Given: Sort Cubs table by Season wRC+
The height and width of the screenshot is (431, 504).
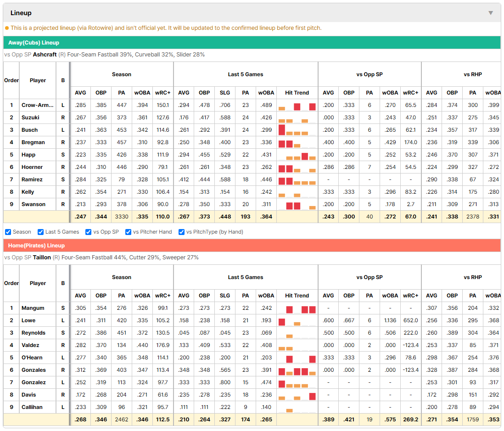Looking at the screenshot, I should tap(162, 93).
